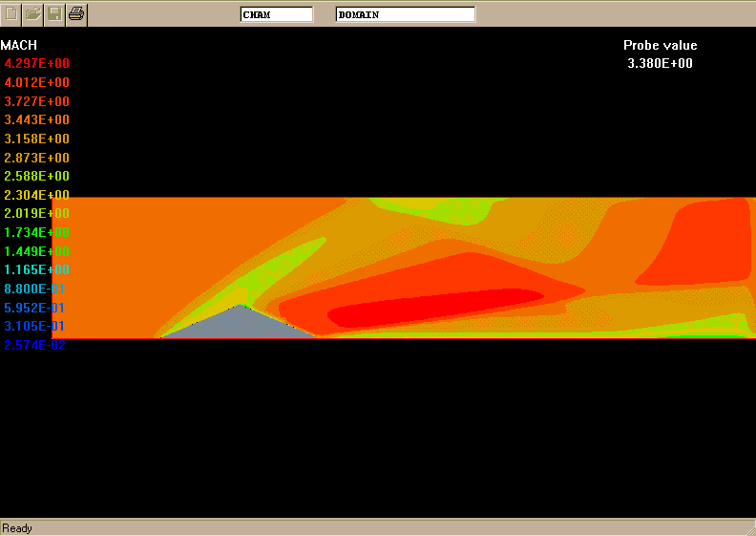Select the 1.734E+00 green legend entry
Viewport: 756px width, 536px height.
tap(36, 232)
